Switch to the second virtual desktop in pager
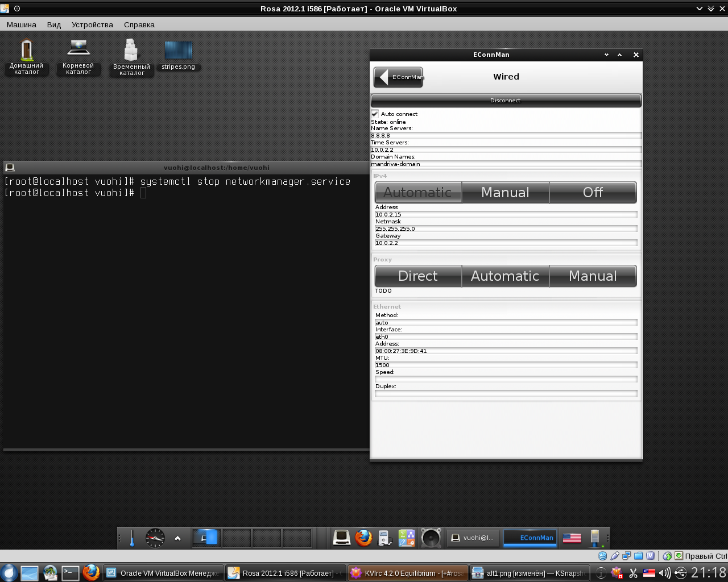The height and width of the screenshot is (582, 728). (236, 538)
